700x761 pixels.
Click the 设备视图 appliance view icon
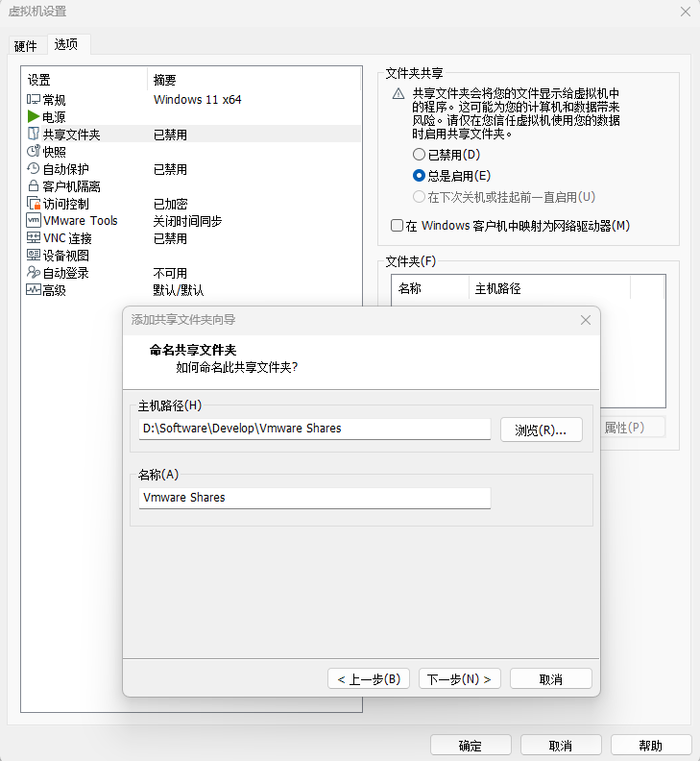pyautogui.click(x=33, y=255)
